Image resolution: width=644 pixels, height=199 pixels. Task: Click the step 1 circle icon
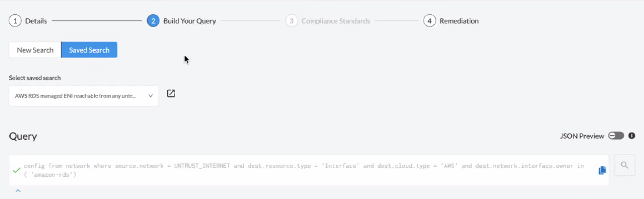click(15, 21)
